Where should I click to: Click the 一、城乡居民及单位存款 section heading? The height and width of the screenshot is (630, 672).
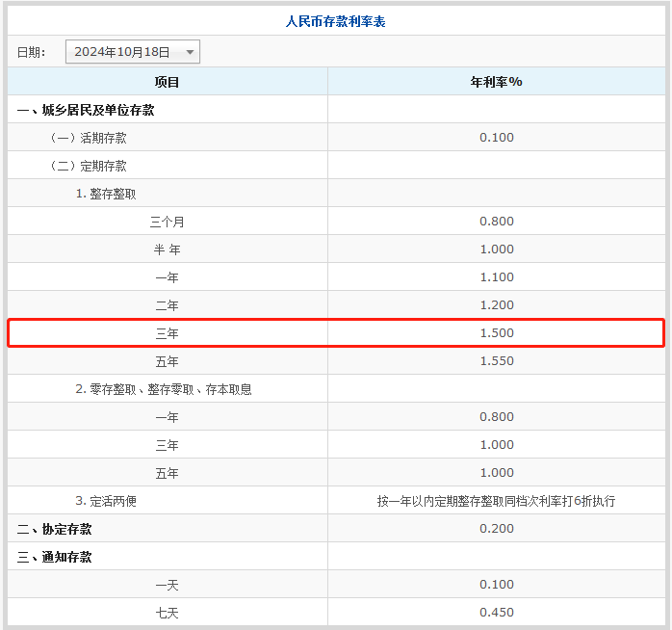pos(86,110)
